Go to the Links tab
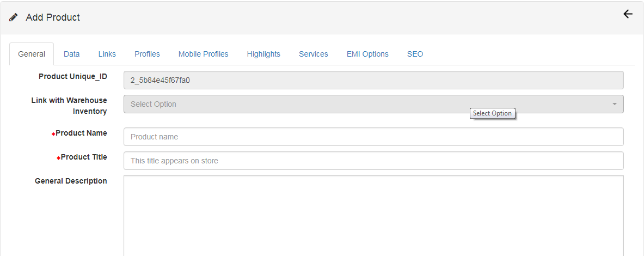The image size is (644, 256). click(107, 54)
